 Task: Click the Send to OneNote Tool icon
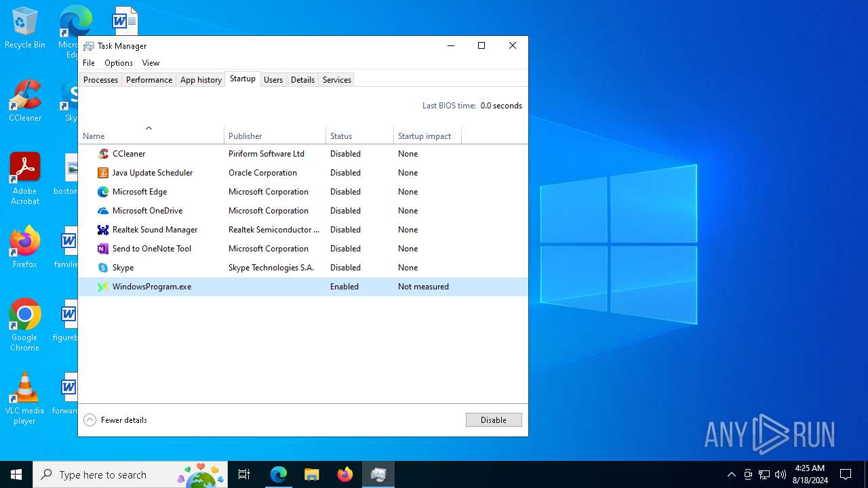(103, 249)
